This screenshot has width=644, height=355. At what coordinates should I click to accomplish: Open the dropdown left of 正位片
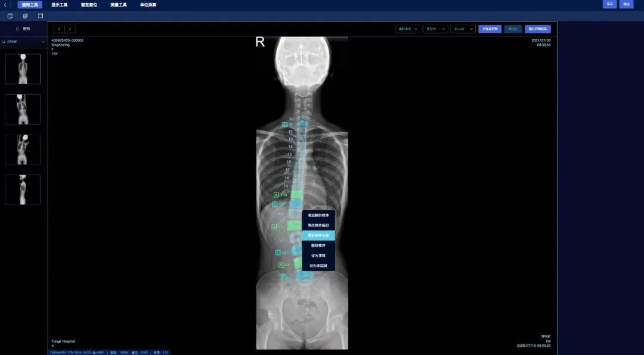coord(407,29)
